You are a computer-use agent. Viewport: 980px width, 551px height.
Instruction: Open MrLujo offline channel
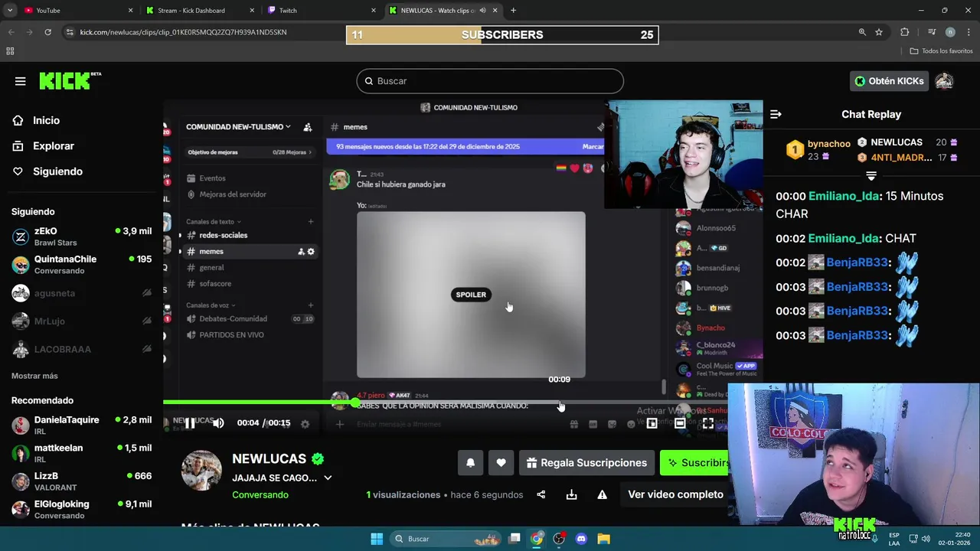81,321
